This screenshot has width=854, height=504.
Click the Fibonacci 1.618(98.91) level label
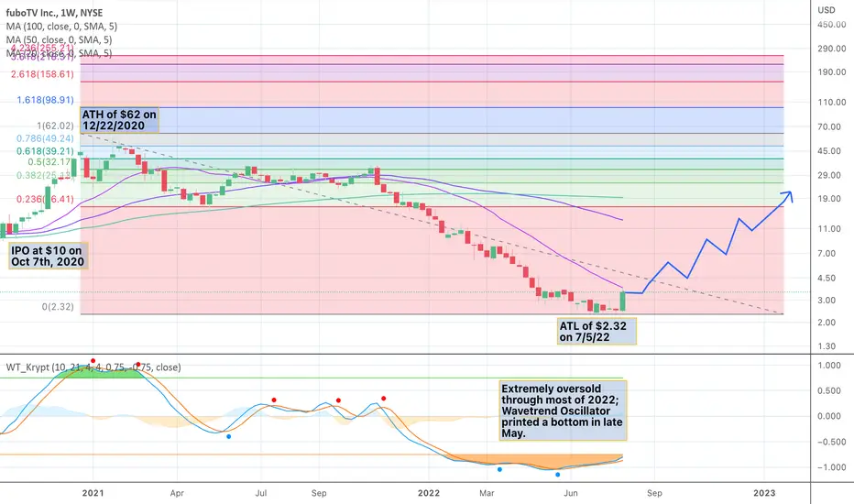click(45, 100)
